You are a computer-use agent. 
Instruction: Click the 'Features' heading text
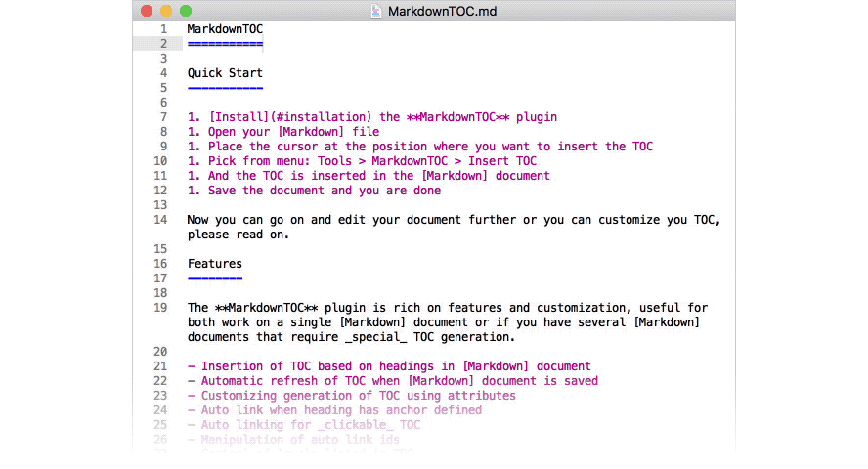pos(215,264)
